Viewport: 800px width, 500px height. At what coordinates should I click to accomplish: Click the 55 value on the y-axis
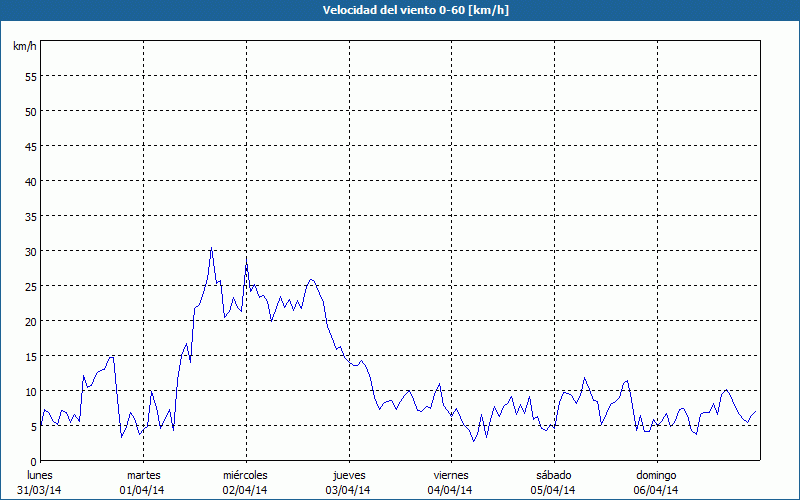(x=30, y=76)
